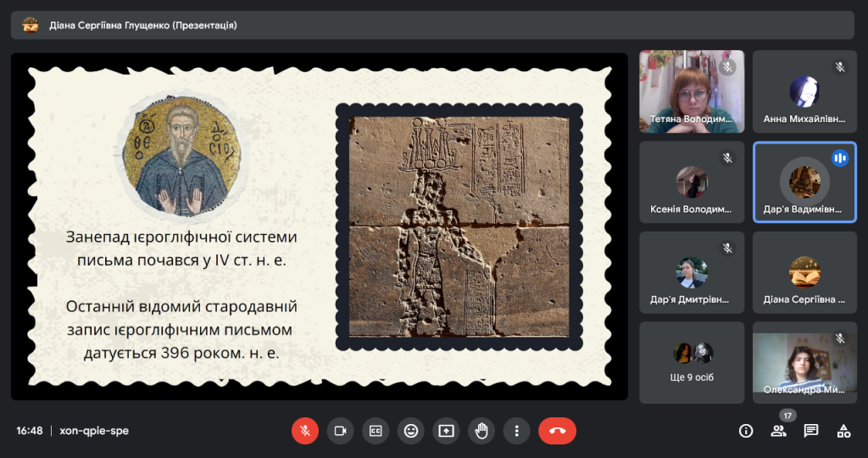Click Анна Михайлівн... avatar circle
The height and width of the screenshot is (458, 868).
tap(804, 92)
